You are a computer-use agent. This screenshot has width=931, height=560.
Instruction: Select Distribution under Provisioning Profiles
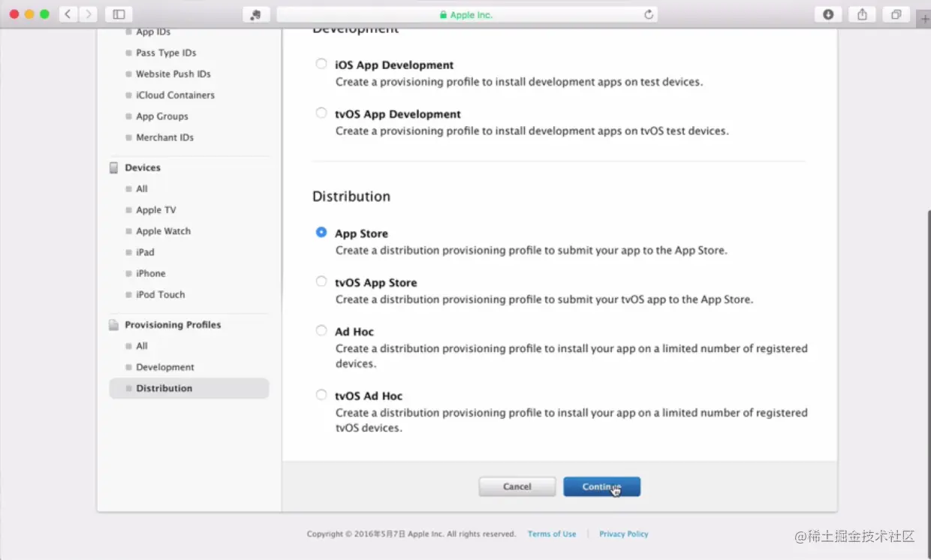coord(189,388)
